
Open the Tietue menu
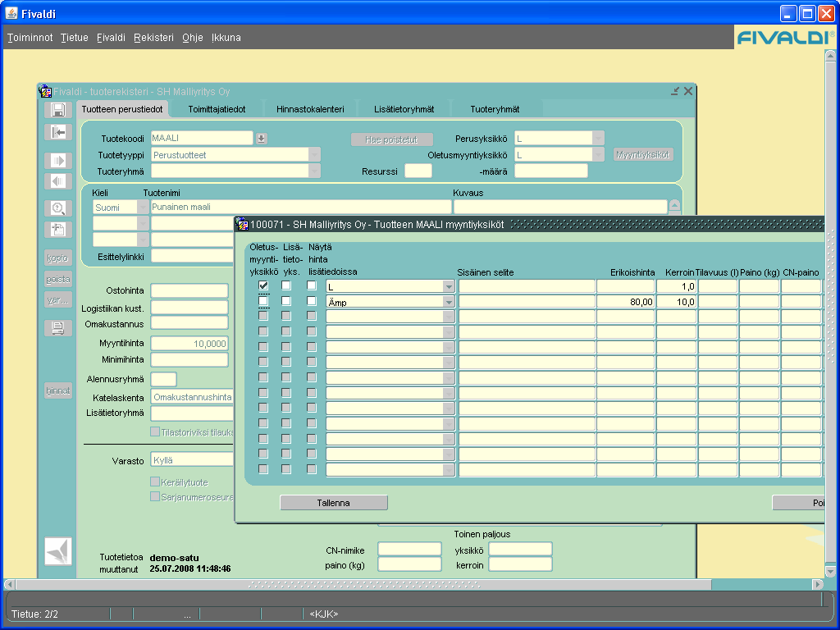[75, 38]
